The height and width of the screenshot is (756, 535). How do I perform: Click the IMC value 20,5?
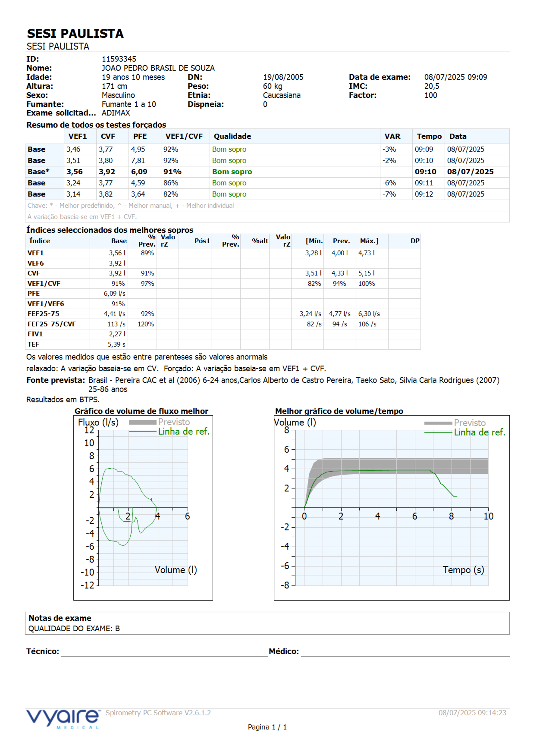(x=431, y=86)
